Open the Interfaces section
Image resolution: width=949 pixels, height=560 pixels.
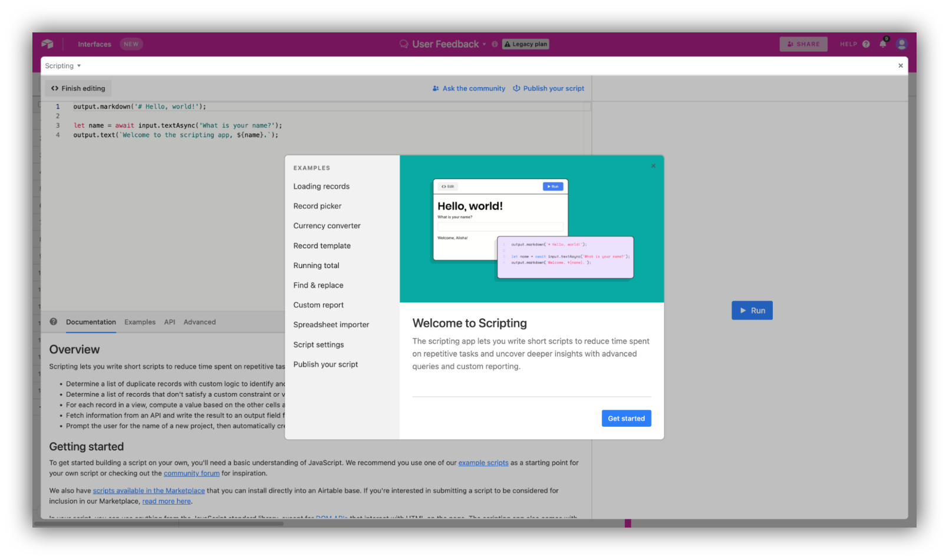94,44
